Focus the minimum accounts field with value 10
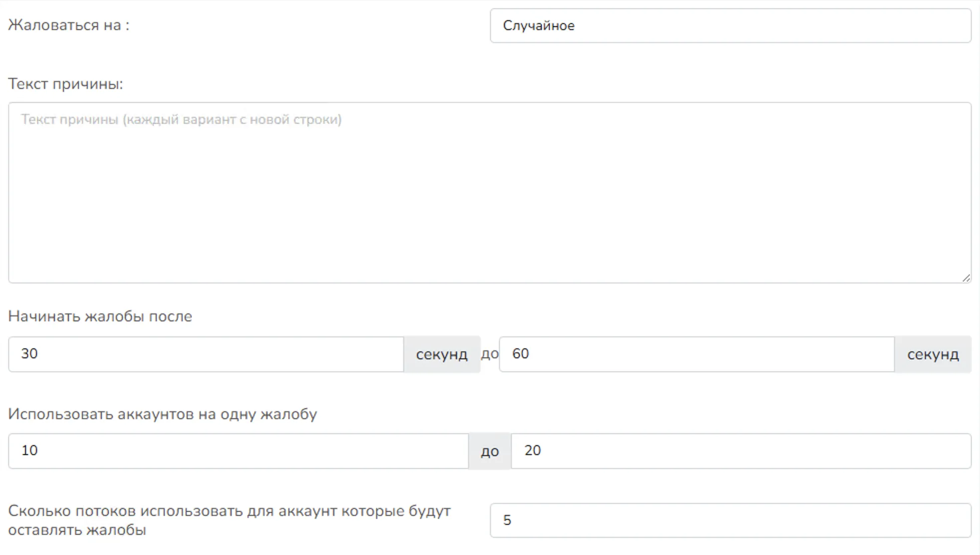Screen dimensions: 980x555 [x=238, y=451]
